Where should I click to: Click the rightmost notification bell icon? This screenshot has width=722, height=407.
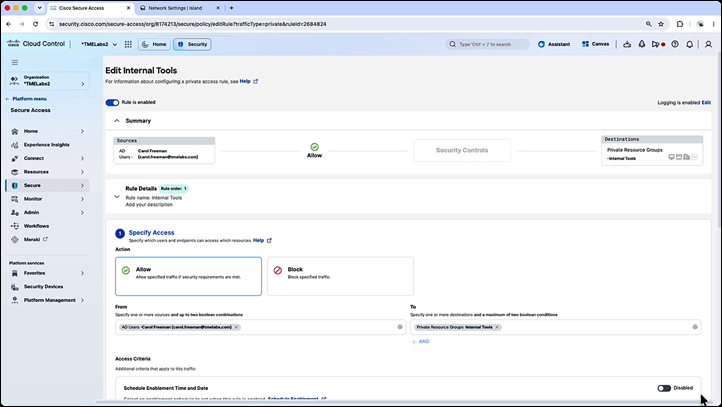click(689, 44)
